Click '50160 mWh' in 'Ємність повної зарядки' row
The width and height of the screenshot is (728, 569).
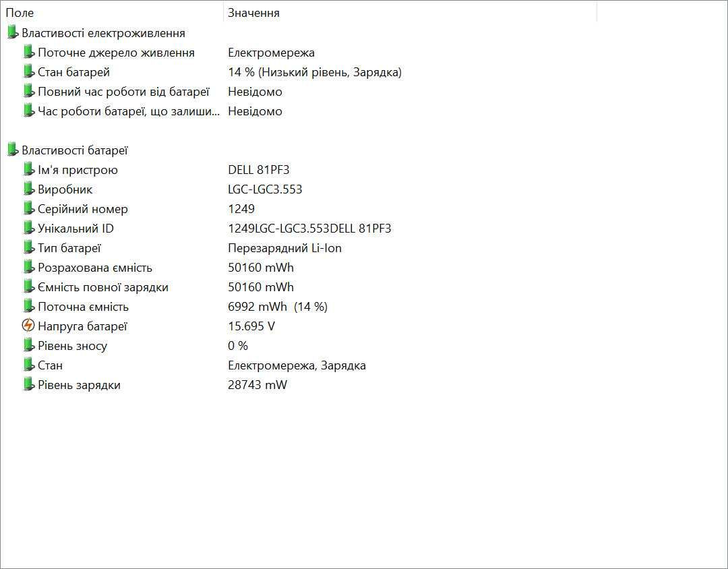261,287
